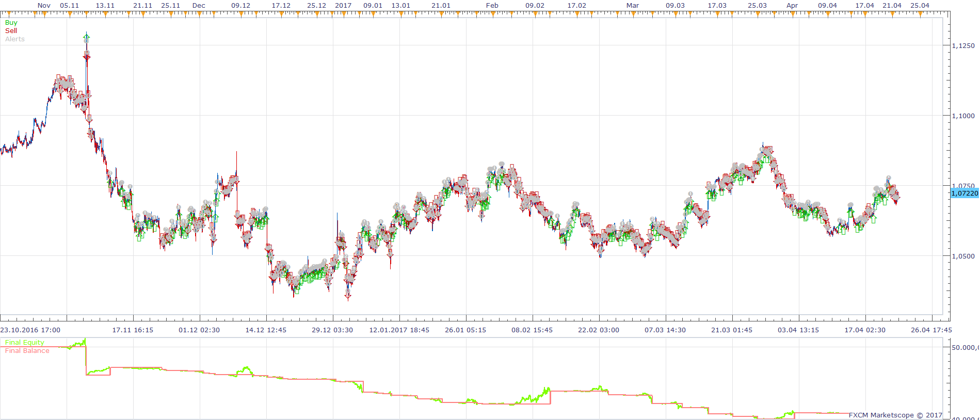Click the 1,0500 price axis label

point(963,256)
